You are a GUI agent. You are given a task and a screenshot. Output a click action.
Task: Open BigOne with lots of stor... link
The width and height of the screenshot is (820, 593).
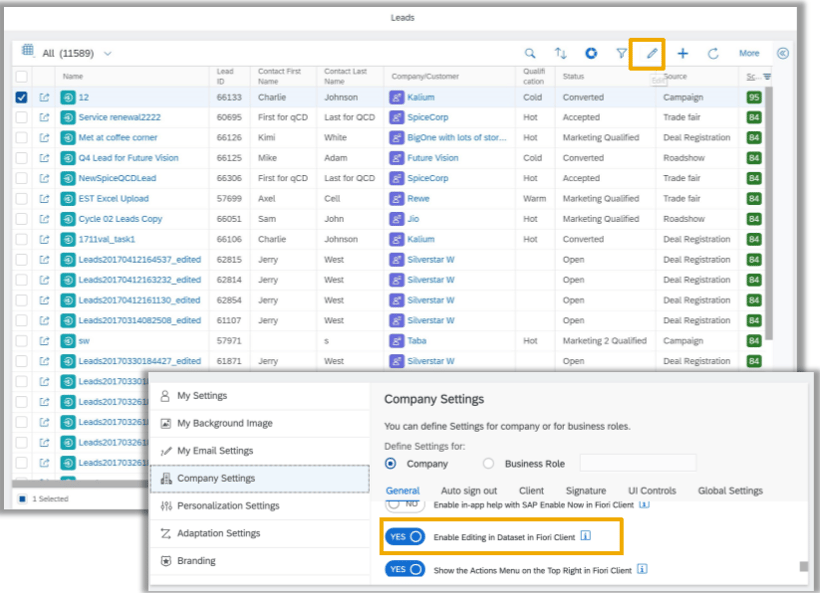tap(457, 138)
